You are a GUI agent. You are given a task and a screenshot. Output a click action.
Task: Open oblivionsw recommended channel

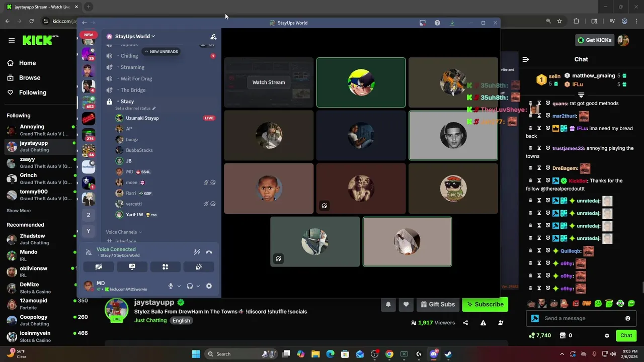click(40, 271)
